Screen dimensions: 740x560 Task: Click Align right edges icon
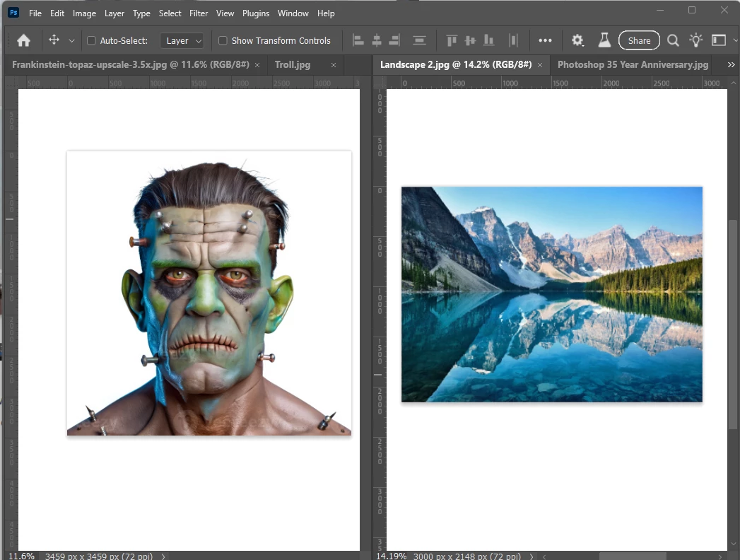(394, 40)
